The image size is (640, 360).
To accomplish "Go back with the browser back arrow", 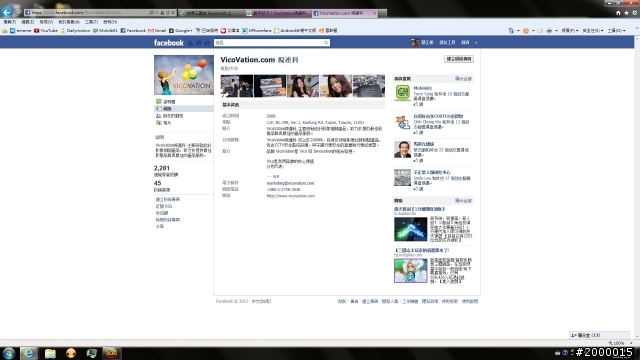I will (7, 12).
